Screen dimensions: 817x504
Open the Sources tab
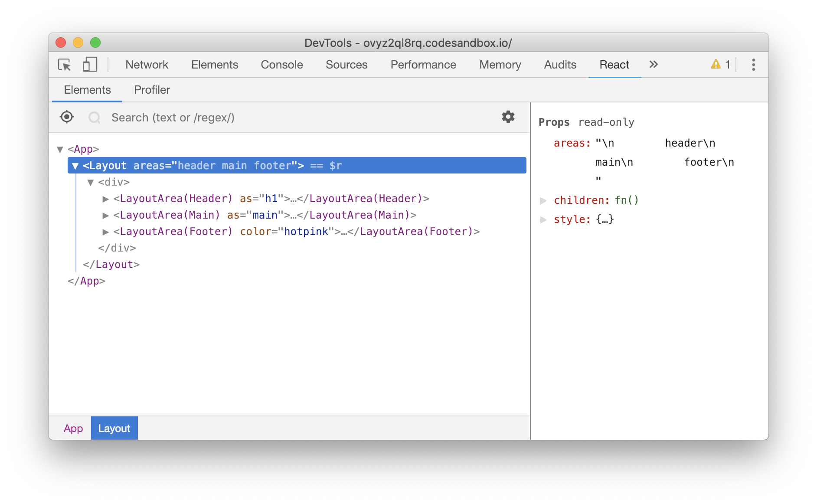346,65
